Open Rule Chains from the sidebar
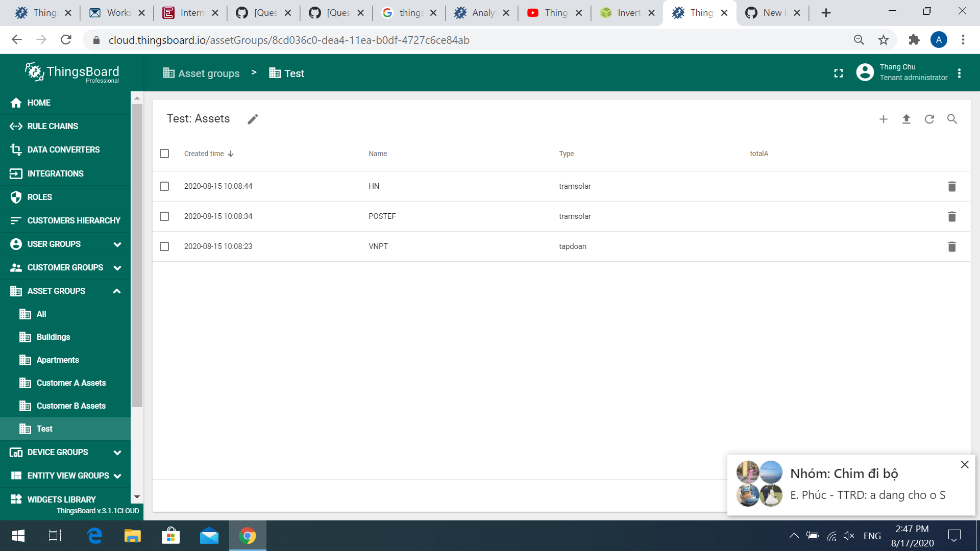Screen dimensions: 980x551 click(53, 126)
